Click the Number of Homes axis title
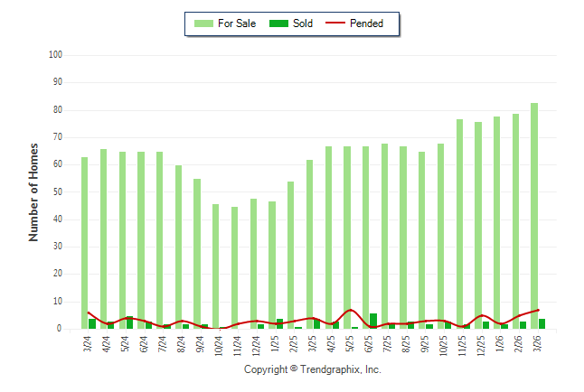The width and height of the screenshot is (584, 392). [33, 191]
